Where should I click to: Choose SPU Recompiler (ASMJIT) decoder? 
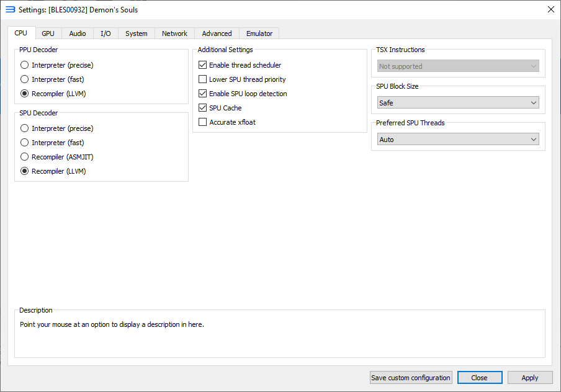tap(25, 157)
